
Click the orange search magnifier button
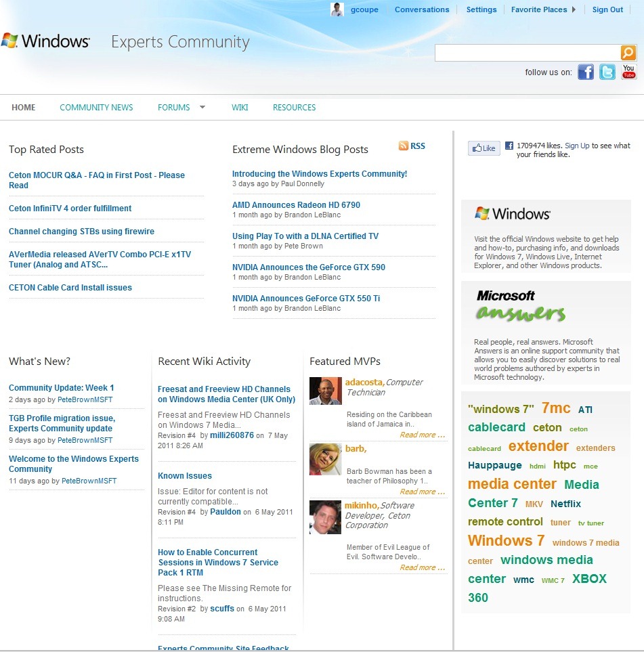[628, 53]
